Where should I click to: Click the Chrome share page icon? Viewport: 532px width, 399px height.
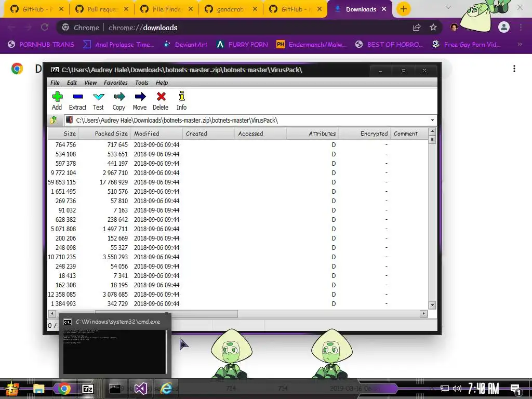(417, 28)
